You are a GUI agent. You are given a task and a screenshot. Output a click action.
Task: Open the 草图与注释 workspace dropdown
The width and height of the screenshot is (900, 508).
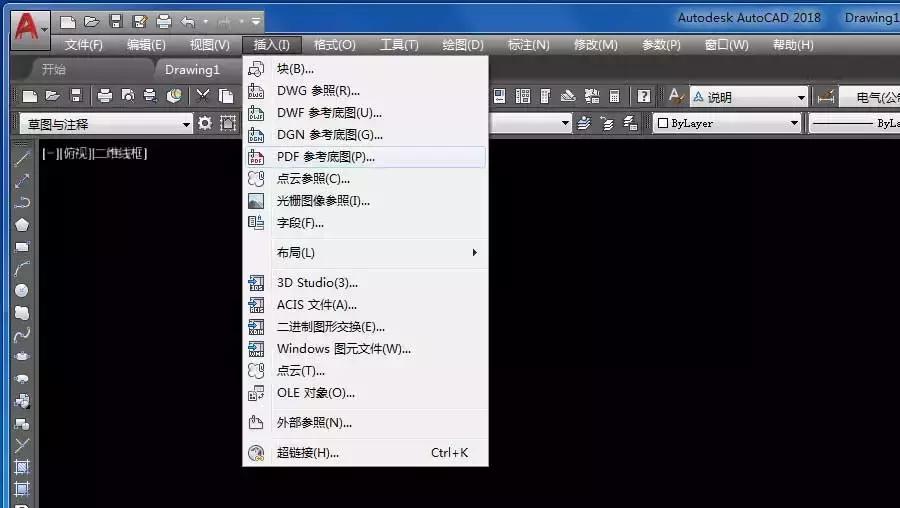[106, 123]
